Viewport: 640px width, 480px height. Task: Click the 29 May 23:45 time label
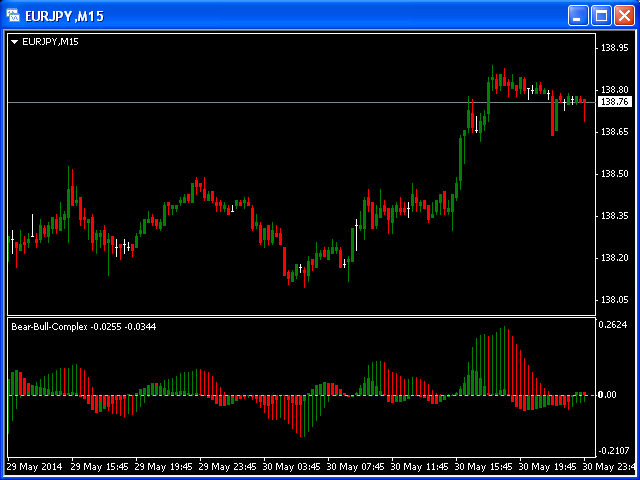pos(228,466)
